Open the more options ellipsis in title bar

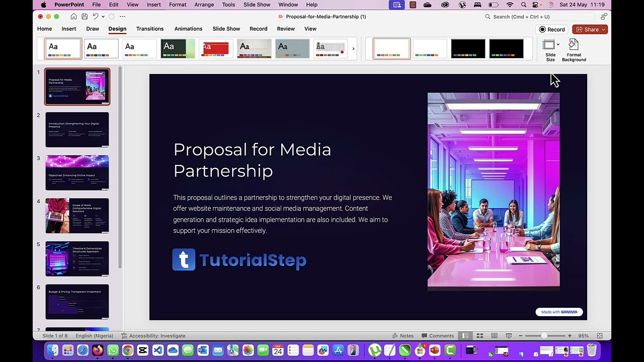point(122,17)
